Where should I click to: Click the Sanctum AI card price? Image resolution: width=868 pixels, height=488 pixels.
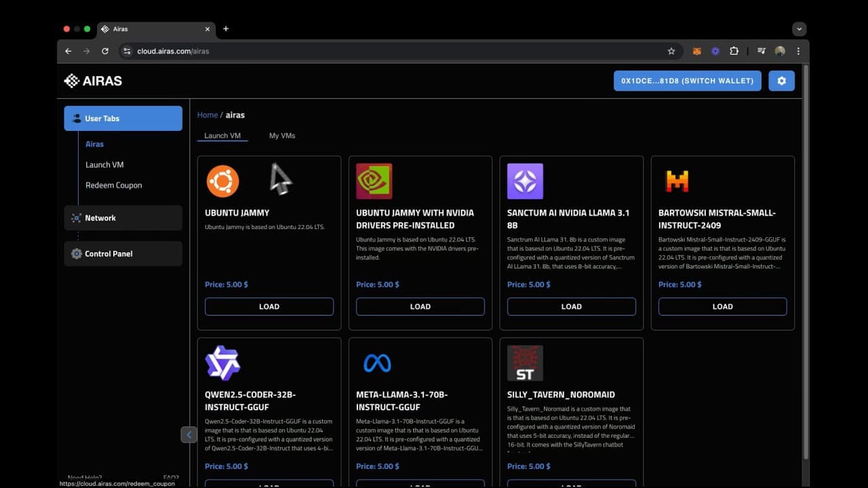tap(529, 285)
